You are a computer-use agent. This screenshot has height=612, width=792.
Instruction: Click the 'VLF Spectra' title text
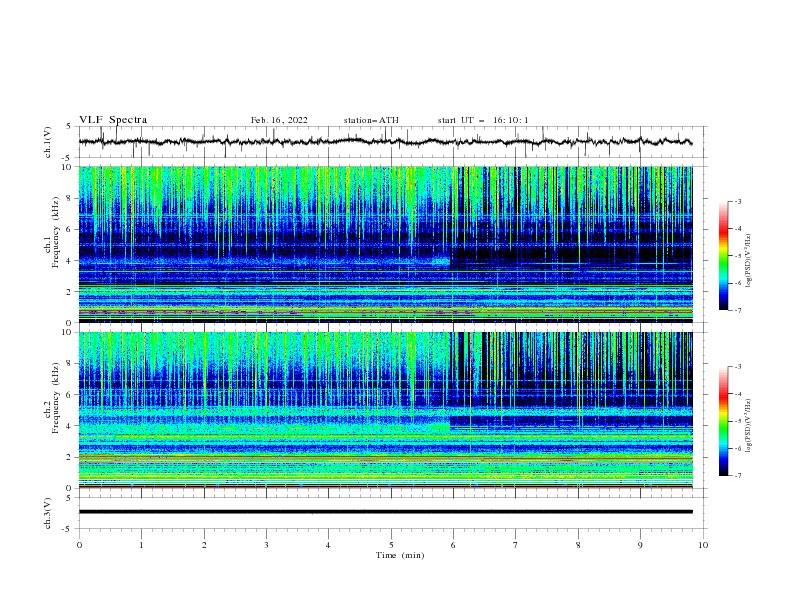click(113, 120)
